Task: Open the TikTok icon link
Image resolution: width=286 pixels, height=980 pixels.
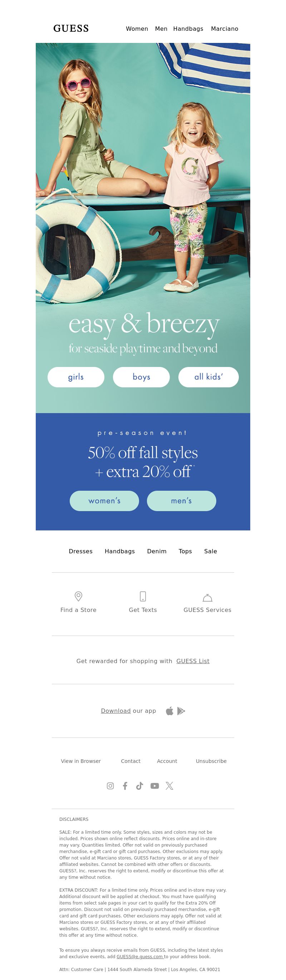Action: click(x=139, y=785)
